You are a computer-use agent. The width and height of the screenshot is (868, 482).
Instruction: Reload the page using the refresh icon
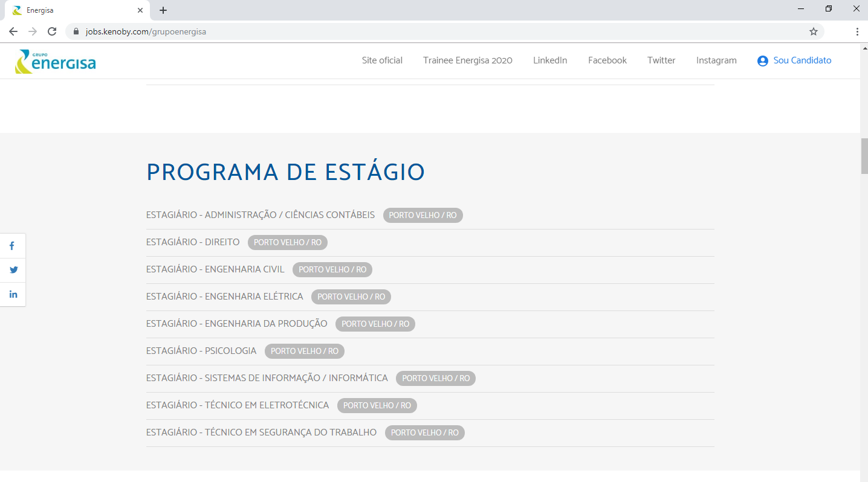(x=52, y=31)
